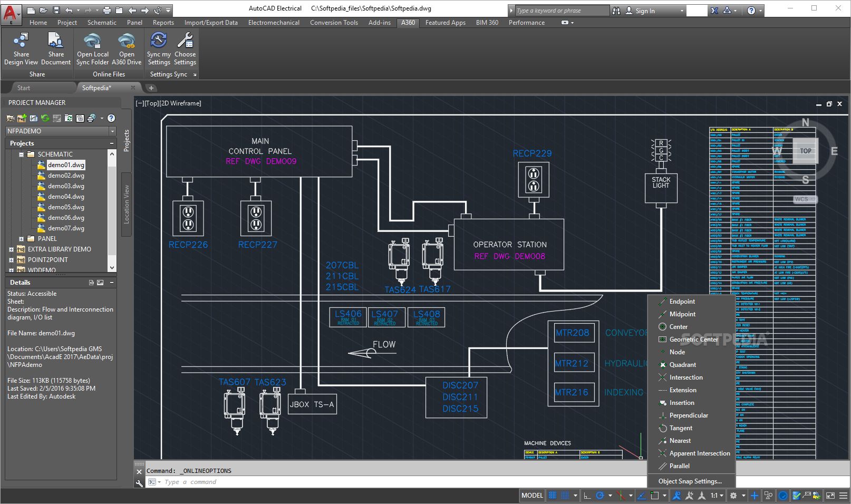This screenshot has height=504, width=851.
Task: Expand the EXTRA LIBRARY DEMO project
Action: click(11, 249)
